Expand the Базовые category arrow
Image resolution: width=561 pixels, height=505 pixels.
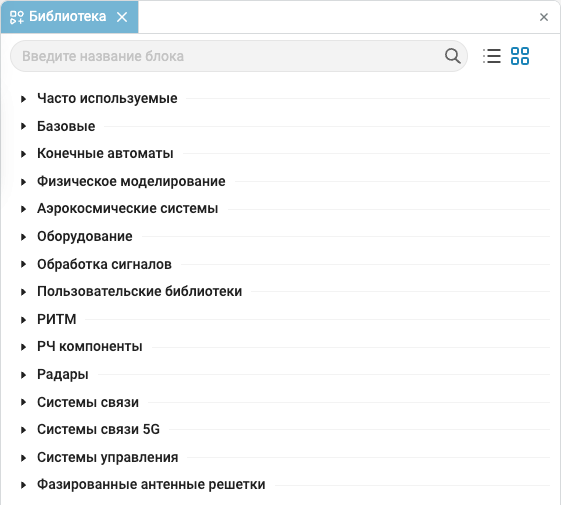tap(24, 126)
